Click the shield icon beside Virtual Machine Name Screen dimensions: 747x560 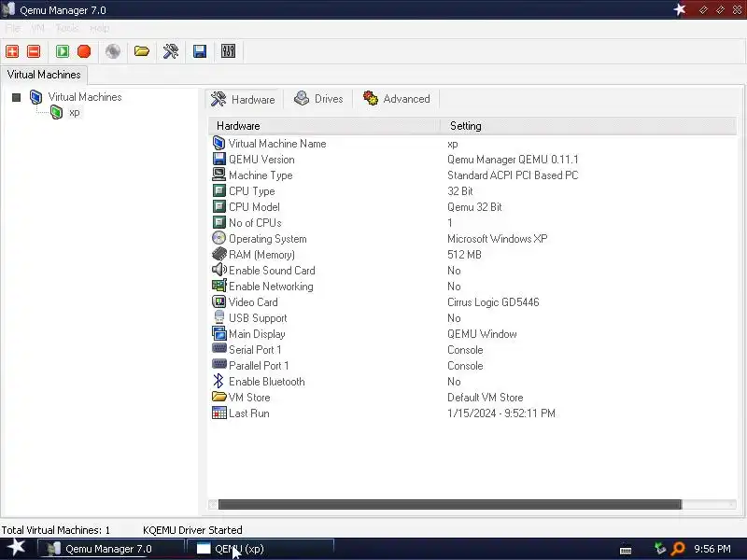pyautogui.click(x=218, y=143)
